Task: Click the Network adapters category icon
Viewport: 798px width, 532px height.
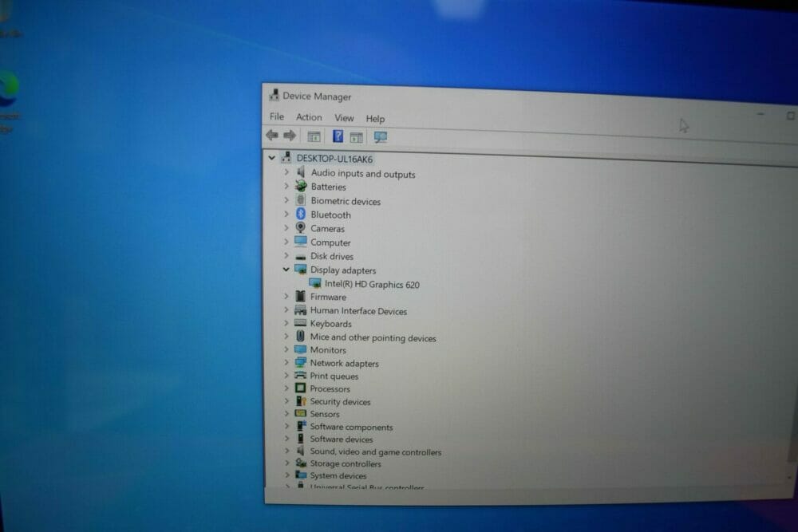Action: (x=301, y=362)
